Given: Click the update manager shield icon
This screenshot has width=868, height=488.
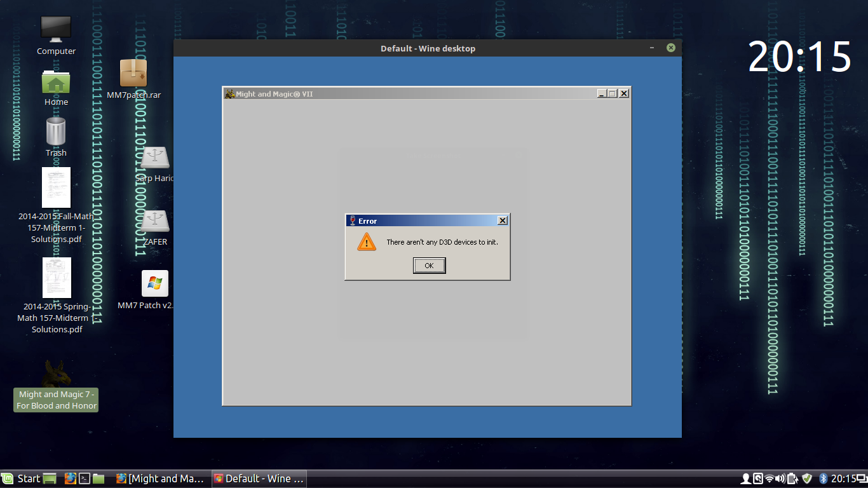Looking at the screenshot, I should 807,478.
